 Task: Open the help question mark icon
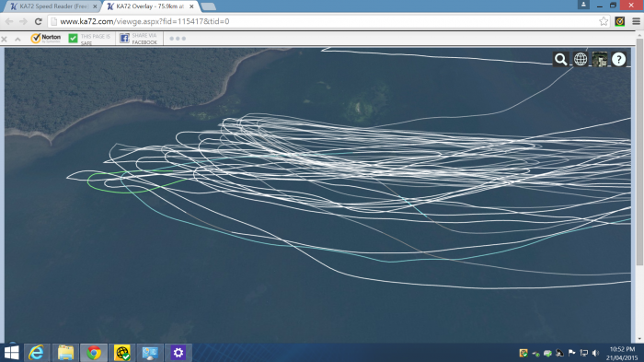point(618,59)
